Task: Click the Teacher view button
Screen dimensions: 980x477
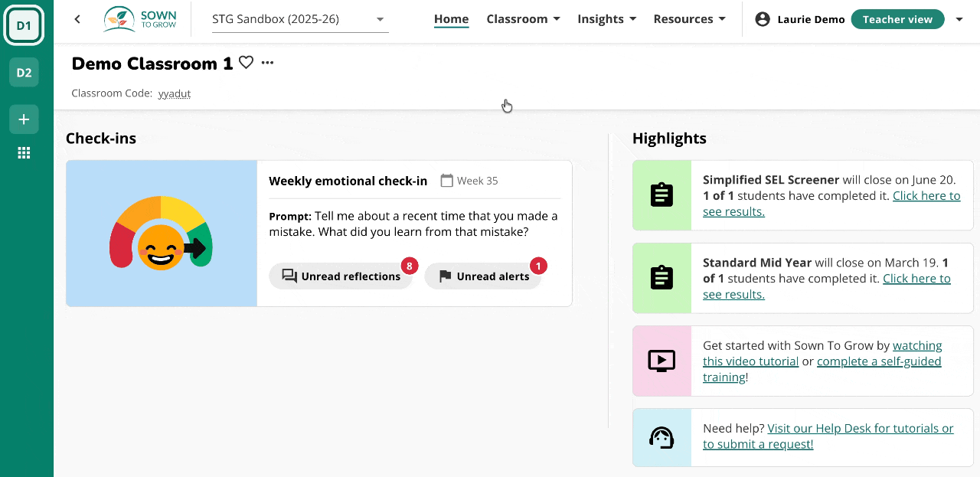Action: point(897,19)
